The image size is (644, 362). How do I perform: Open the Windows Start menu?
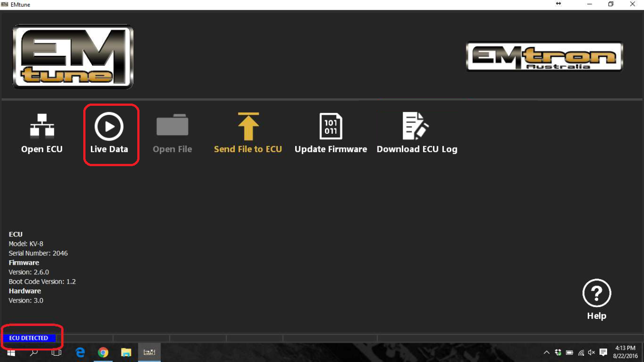coord(11,353)
